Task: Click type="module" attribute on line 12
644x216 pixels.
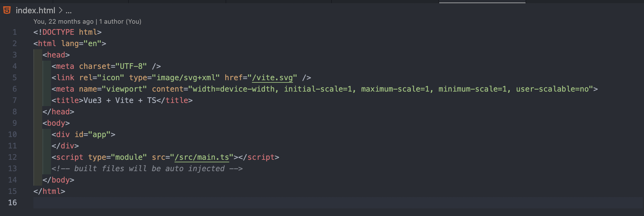Action: point(118,157)
